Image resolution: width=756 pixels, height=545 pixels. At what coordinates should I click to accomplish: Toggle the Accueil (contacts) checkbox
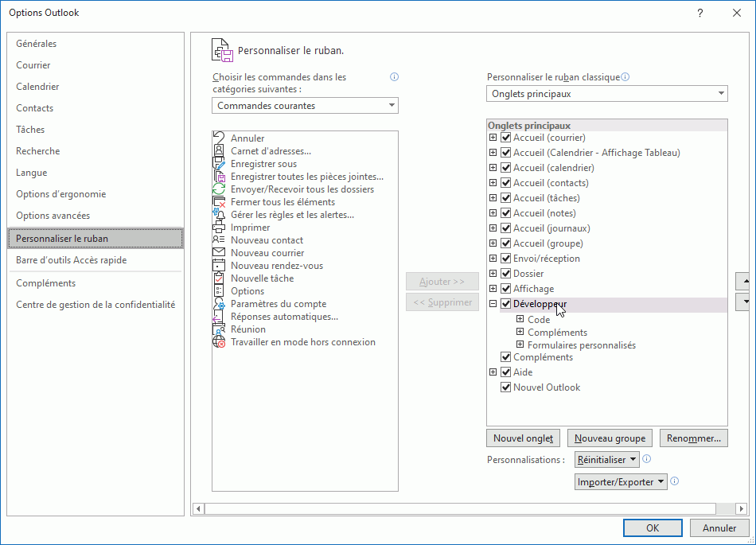pyautogui.click(x=506, y=183)
